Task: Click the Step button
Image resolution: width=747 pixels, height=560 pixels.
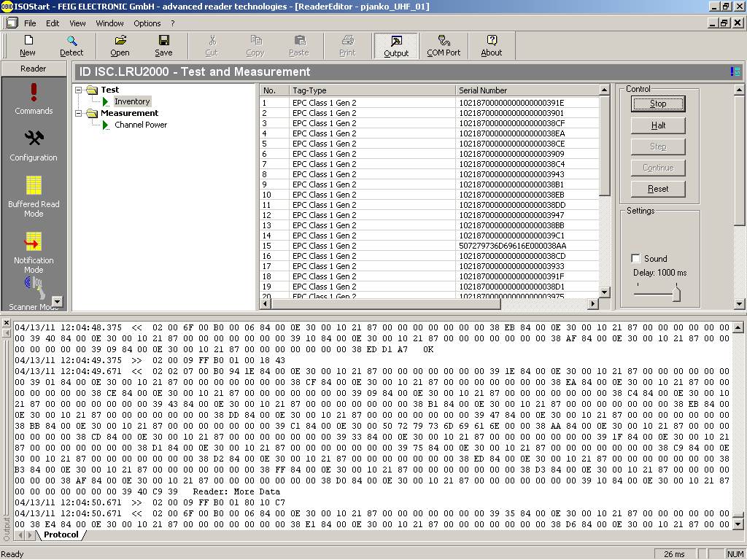Action: coord(658,147)
